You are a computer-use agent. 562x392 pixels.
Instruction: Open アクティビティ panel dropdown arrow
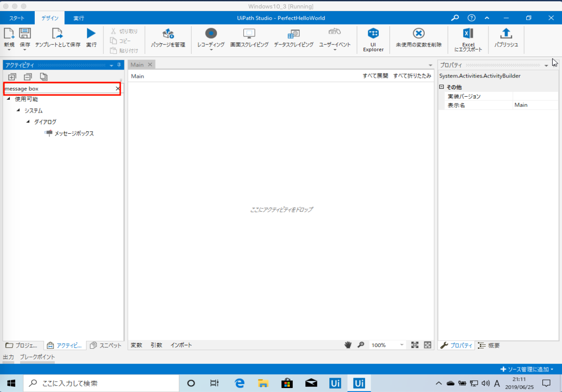[x=111, y=65]
